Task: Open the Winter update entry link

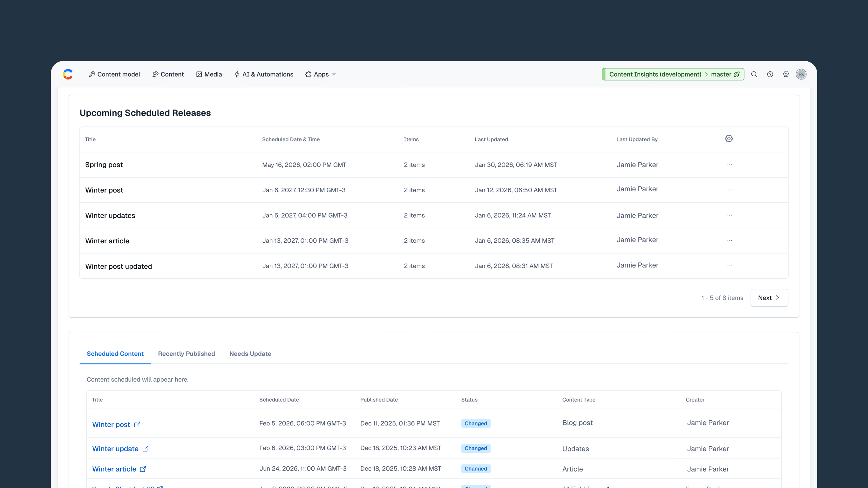Action: pyautogui.click(x=115, y=449)
